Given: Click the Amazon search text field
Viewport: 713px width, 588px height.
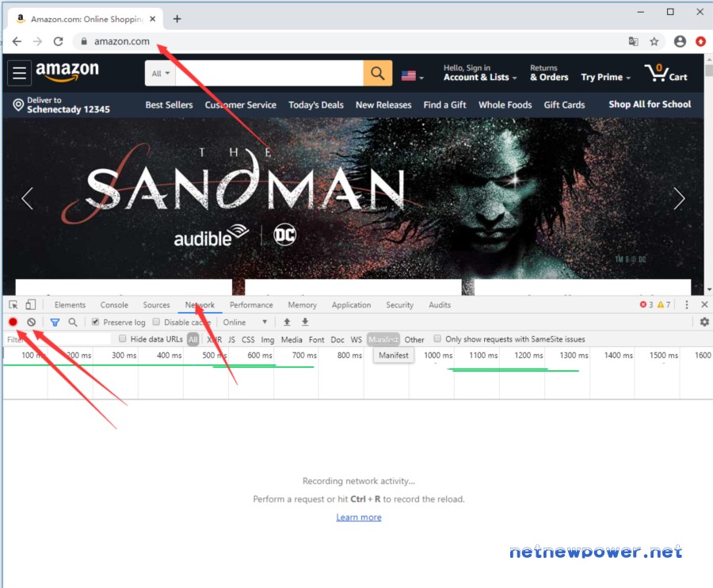Looking at the screenshot, I should 269,73.
